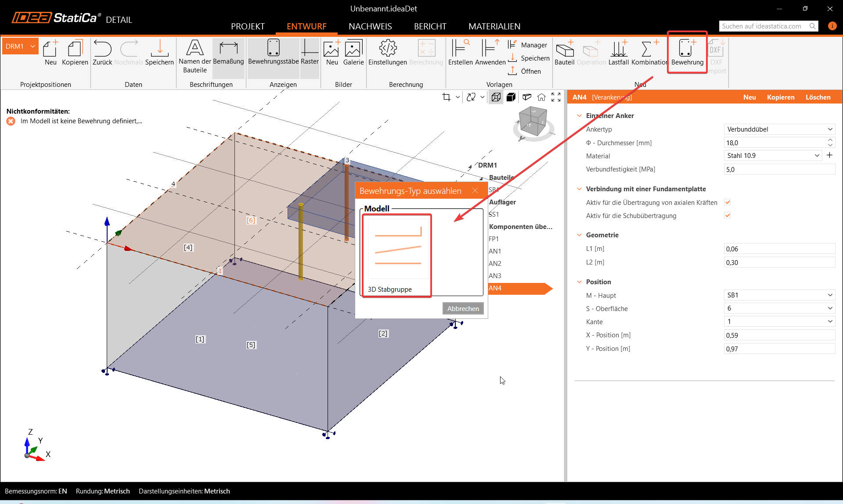Open the Galerie pictures icon
Screen dimensions: 843x504
click(353, 53)
